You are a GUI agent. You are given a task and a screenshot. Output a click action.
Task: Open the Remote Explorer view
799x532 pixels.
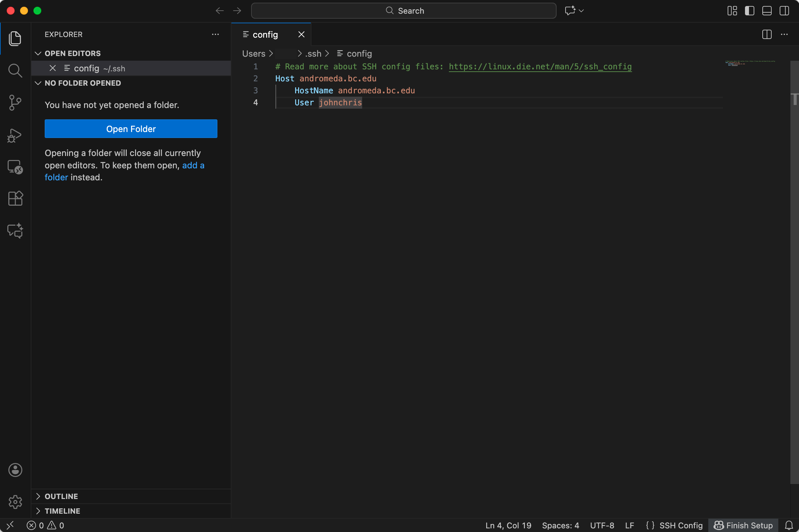pos(15,167)
